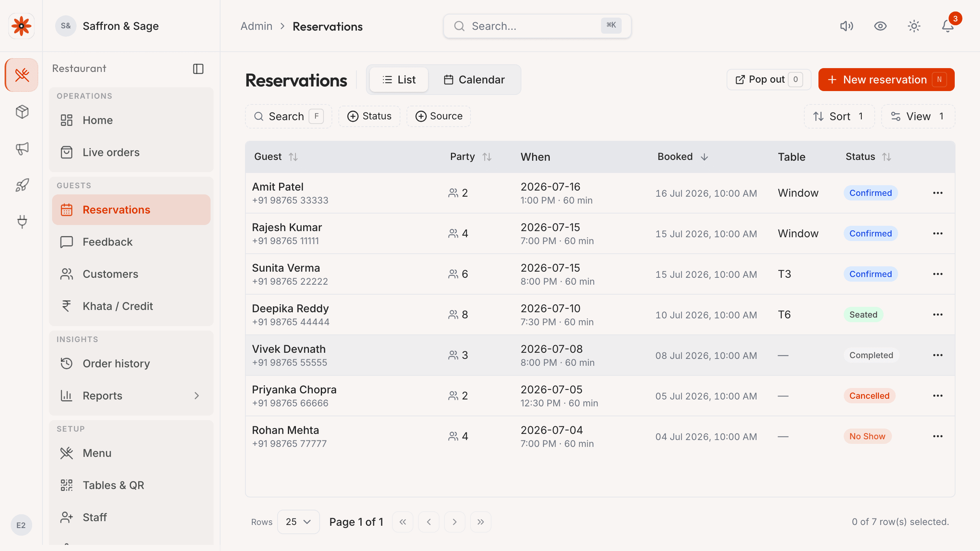
Task: Select guest name Priyanka Chopra
Action: (294, 390)
